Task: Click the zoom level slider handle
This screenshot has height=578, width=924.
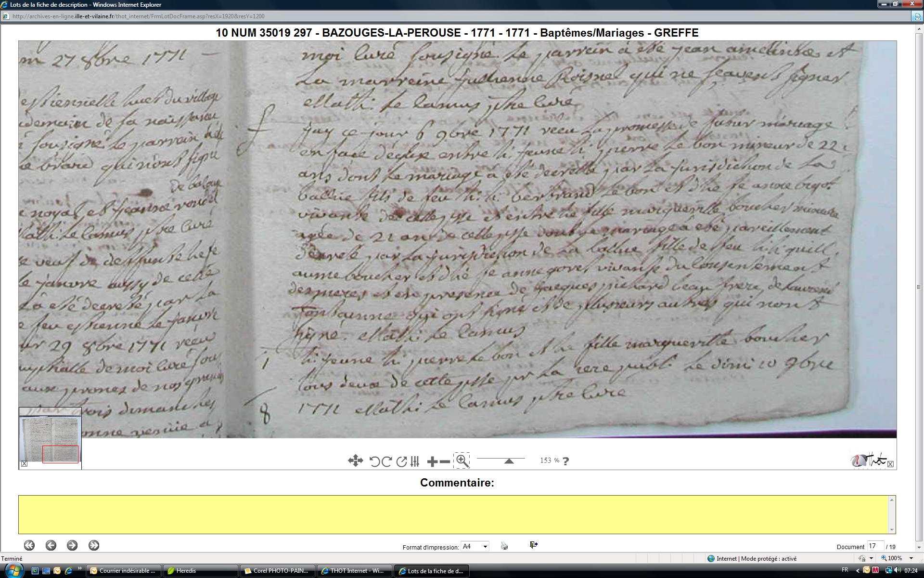Action: point(509,461)
